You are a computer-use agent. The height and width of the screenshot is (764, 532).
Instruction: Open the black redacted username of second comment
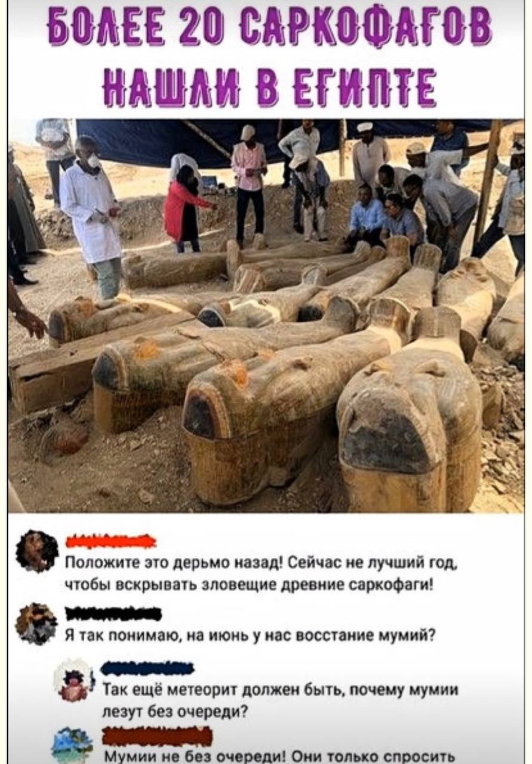coord(113,614)
